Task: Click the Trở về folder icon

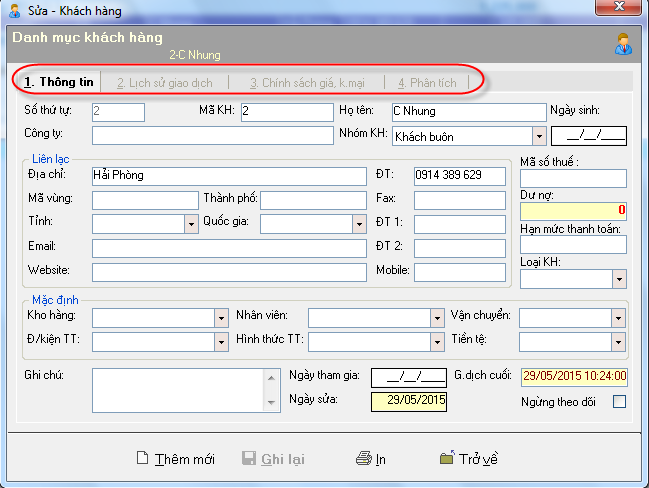Action: point(447,459)
